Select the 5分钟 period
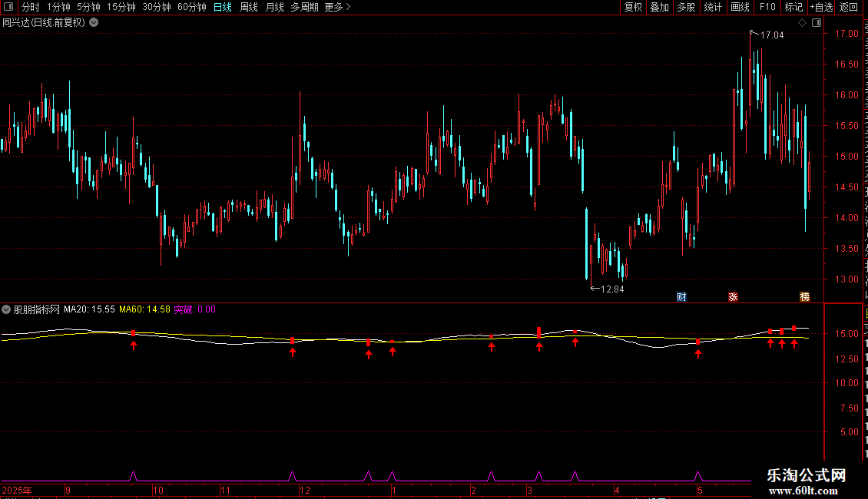The height and width of the screenshot is (499, 868). (x=88, y=7)
